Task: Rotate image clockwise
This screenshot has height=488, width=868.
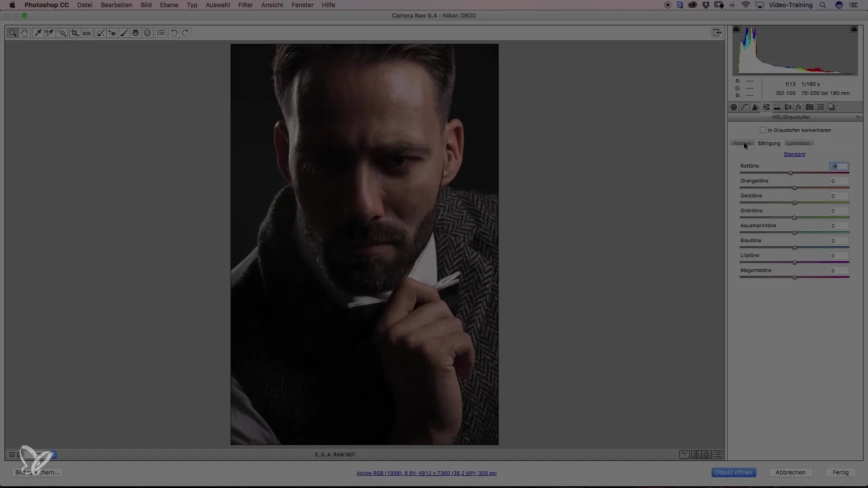Action: (185, 33)
